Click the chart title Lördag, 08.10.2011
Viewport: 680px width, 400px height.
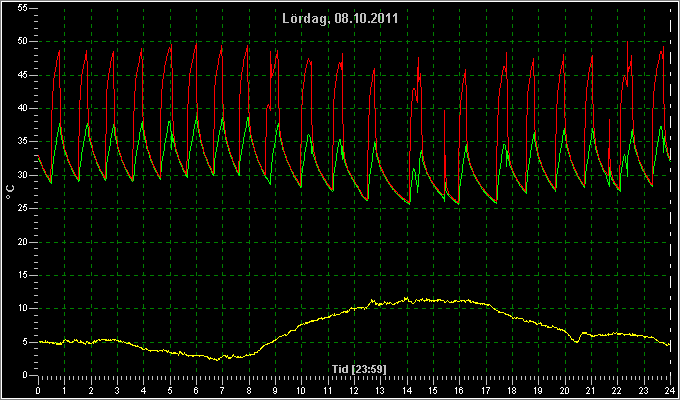340,18
